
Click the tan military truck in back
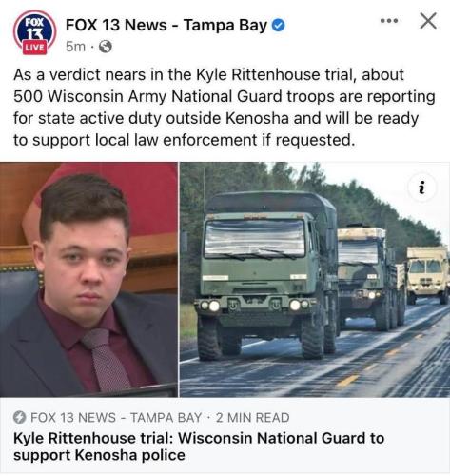click(428, 275)
